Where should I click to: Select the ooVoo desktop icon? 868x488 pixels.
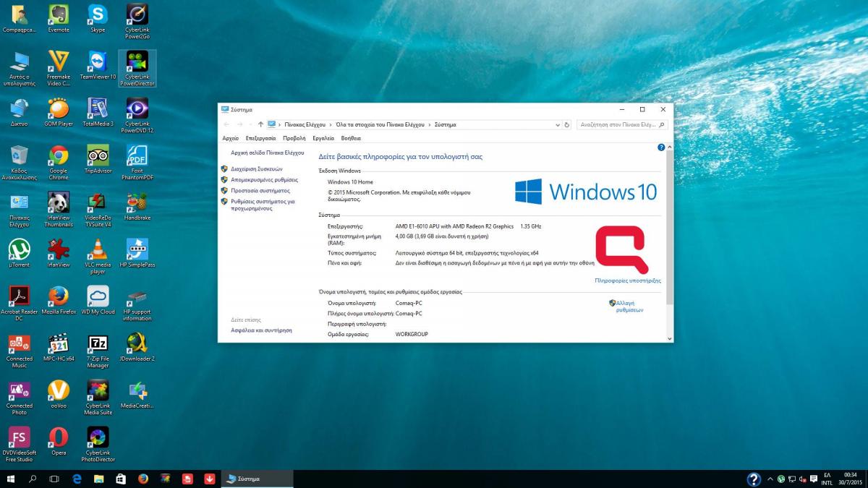pos(59,394)
